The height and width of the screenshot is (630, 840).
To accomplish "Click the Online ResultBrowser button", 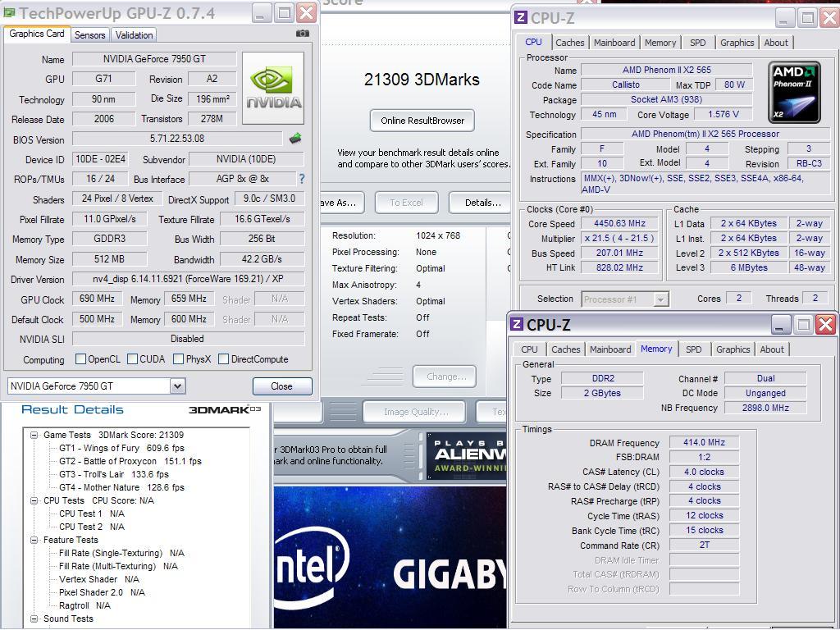I will point(422,121).
